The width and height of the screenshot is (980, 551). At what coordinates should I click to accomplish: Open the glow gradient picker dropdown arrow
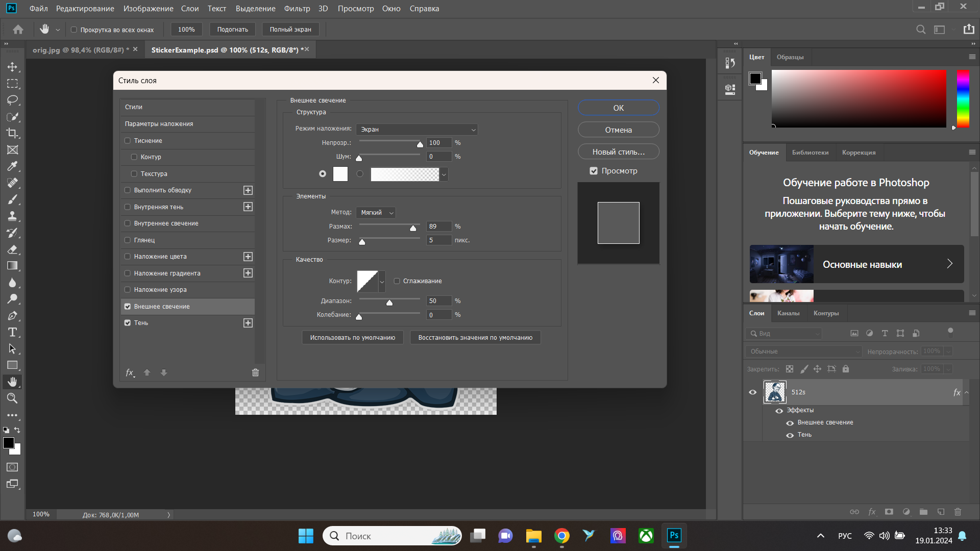click(x=444, y=174)
